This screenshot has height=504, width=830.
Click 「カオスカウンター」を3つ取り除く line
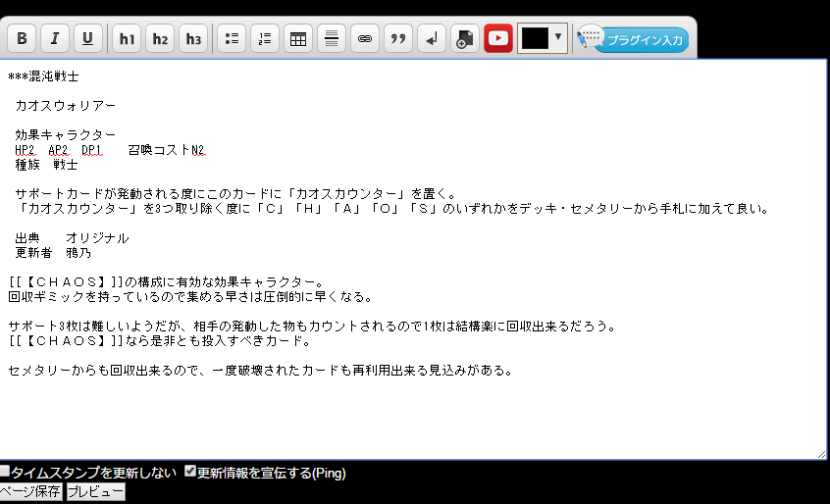[x=392, y=209]
